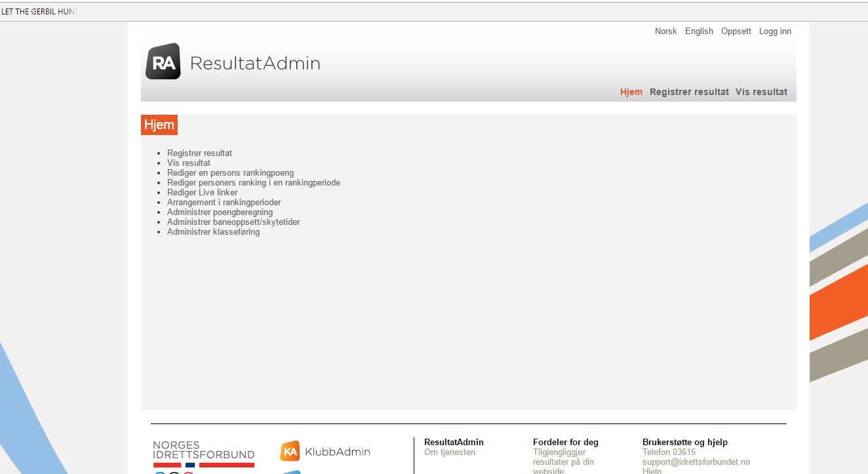Click the ResultatAdmin title text in the header
The width and height of the screenshot is (868, 474).
pos(255,63)
